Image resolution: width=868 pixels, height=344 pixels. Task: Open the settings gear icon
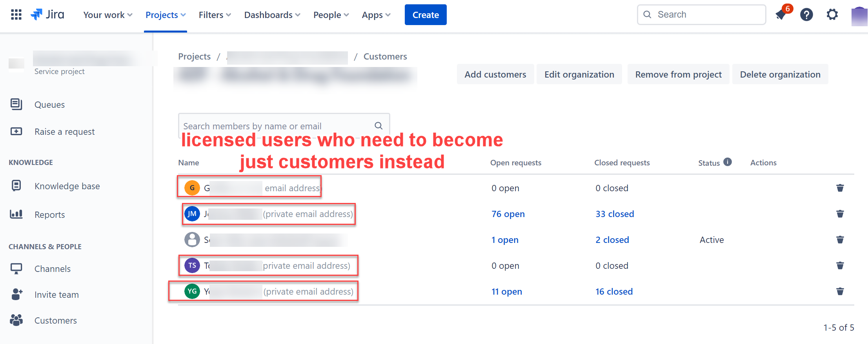[x=832, y=15]
